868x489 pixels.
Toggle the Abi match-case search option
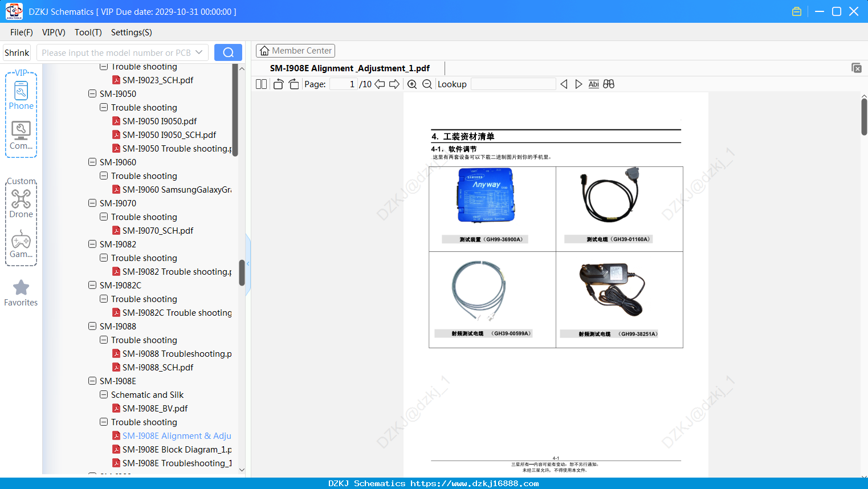pos(593,84)
